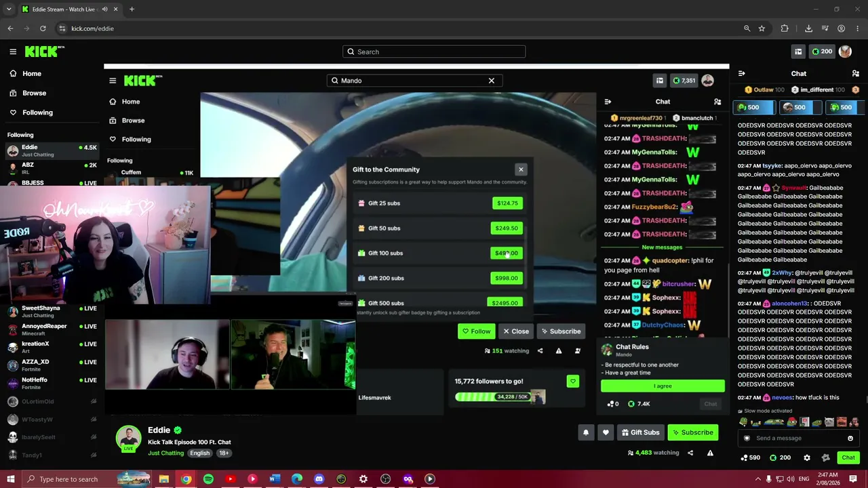Open chat settings gear icon
Image resolution: width=868 pixels, height=488 pixels.
(x=807, y=457)
